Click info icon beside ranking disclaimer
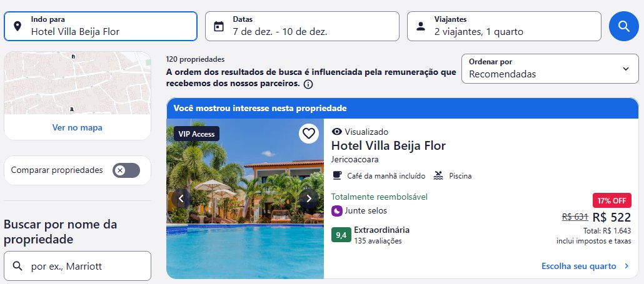The height and width of the screenshot is (284, 644). (308, 84)
